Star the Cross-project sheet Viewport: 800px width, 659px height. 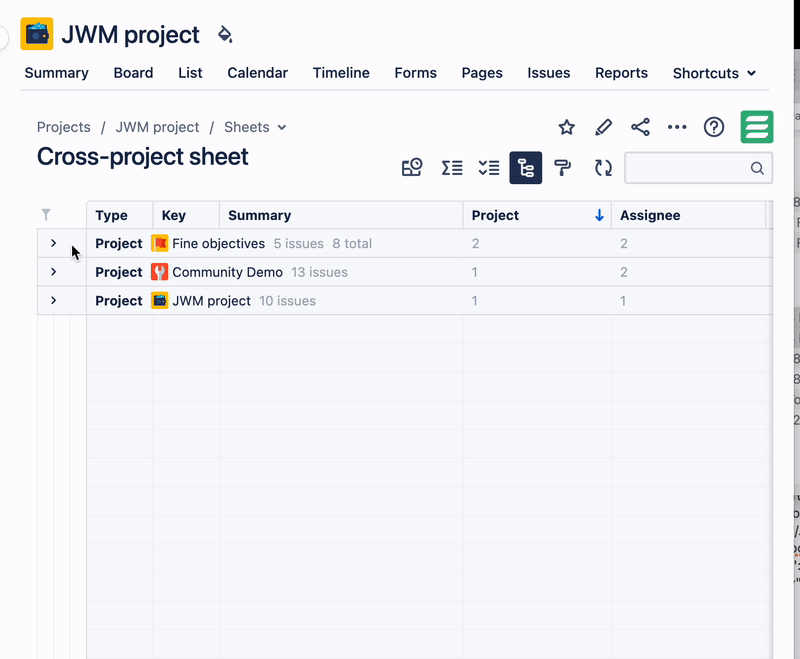click(566, 127)
